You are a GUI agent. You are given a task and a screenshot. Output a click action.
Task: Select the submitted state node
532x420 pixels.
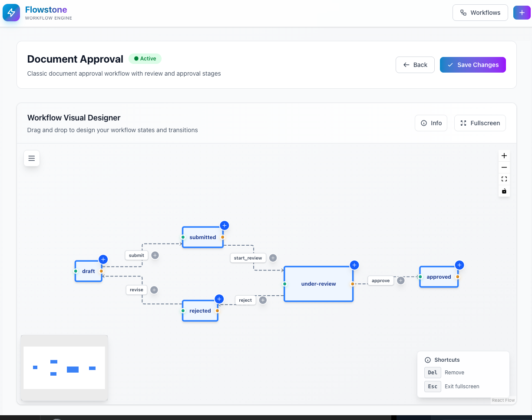click(203, 237)
